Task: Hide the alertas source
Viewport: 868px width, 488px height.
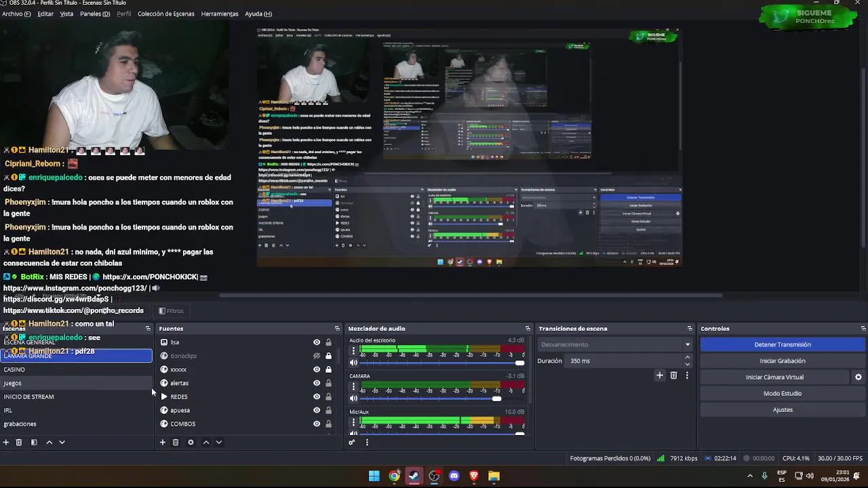Action: click(x=316, y=383)
